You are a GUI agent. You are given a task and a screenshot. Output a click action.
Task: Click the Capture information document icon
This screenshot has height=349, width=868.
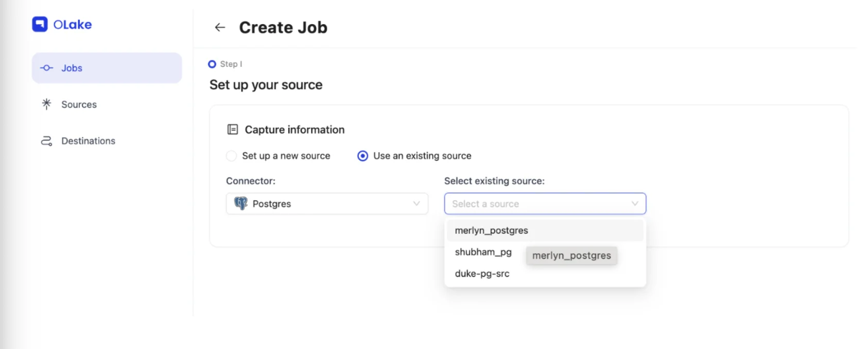(x=233, y=130)
